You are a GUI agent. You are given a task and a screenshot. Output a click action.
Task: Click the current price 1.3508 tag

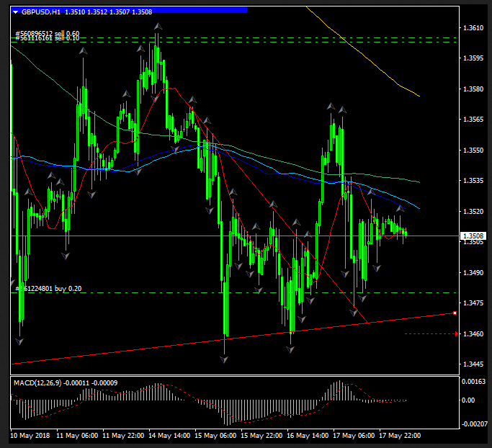(x=473, y=236)
